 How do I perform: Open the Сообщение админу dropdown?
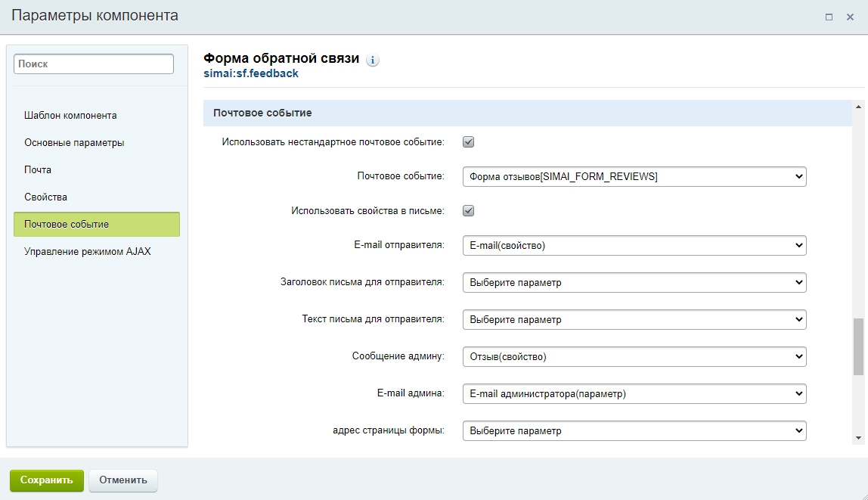(634, 356)
